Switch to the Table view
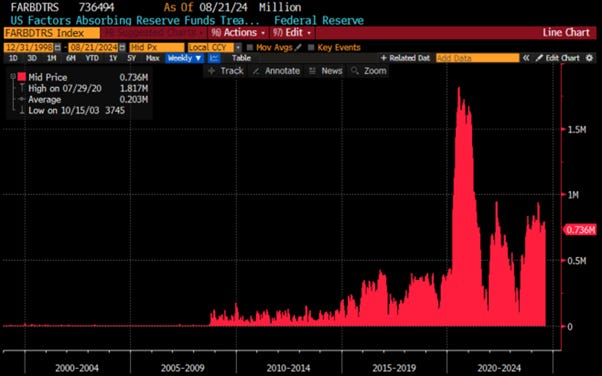 click(x=241, y=58)
